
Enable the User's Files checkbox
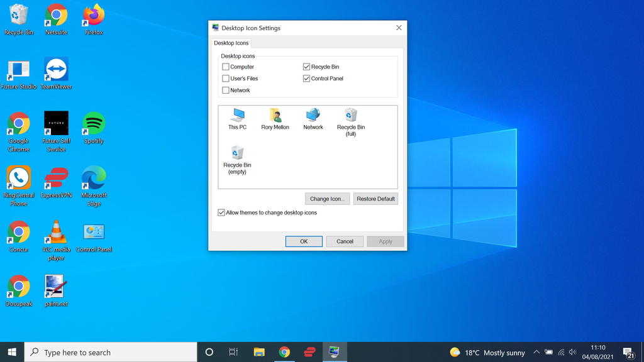click(225, 78)
